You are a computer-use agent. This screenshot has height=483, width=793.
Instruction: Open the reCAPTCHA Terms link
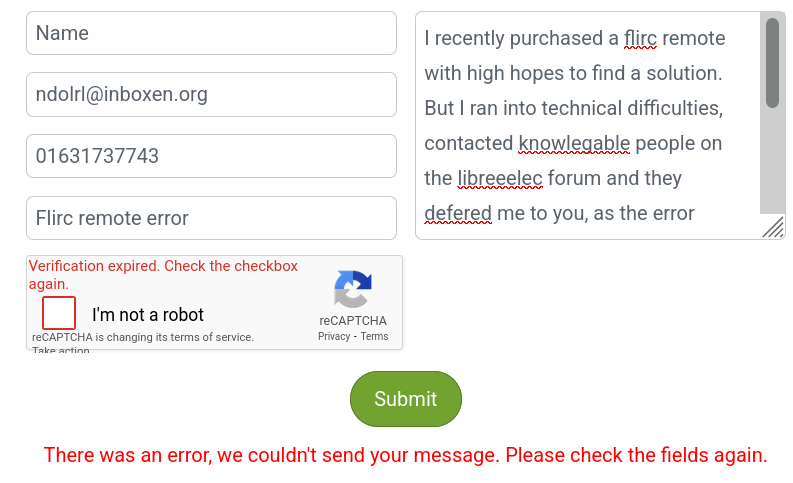point(375,337)
